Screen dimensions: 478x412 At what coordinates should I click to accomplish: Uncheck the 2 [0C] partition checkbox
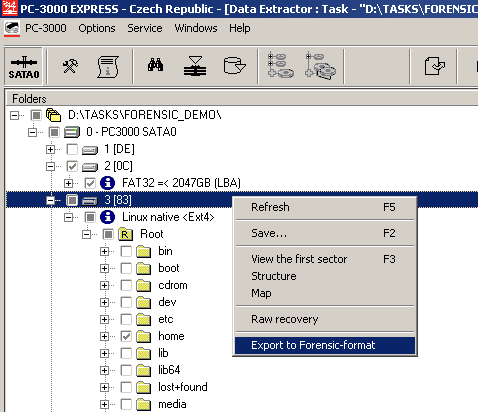72,166
